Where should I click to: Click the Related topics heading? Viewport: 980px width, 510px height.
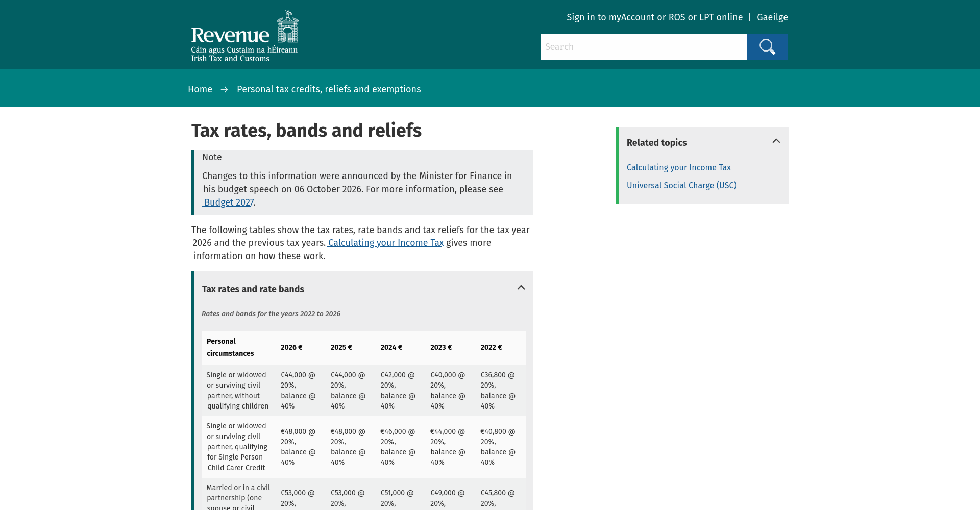(x=656, y=143)
